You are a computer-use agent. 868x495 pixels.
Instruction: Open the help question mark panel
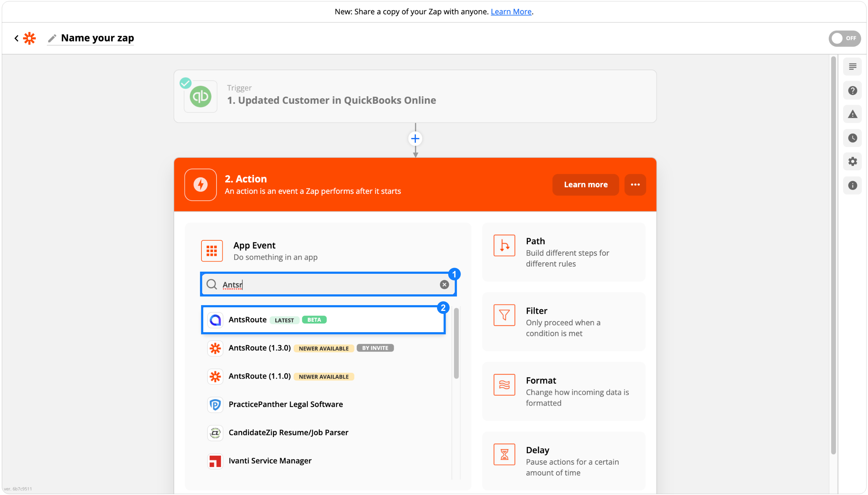[x=853, y=90]
